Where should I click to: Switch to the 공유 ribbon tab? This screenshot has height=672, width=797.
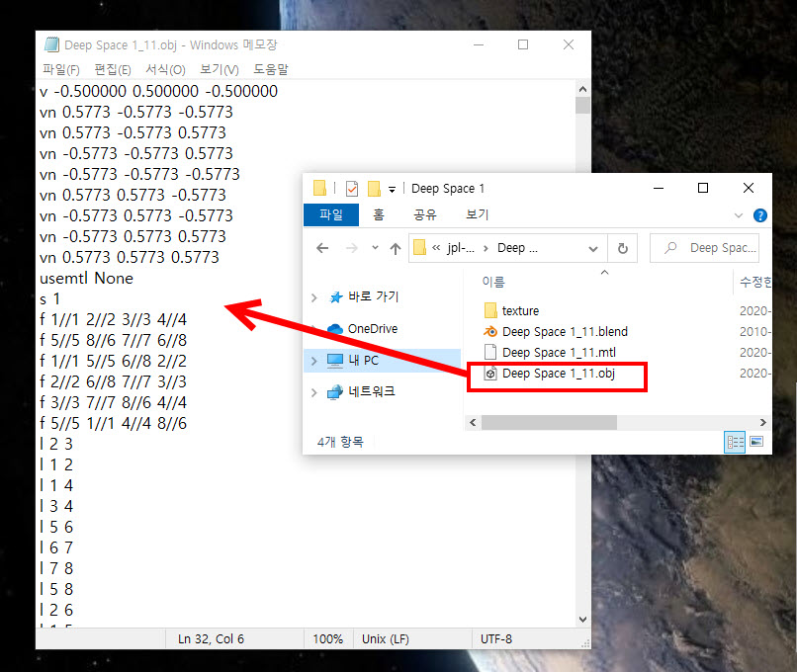pos(425,214)
